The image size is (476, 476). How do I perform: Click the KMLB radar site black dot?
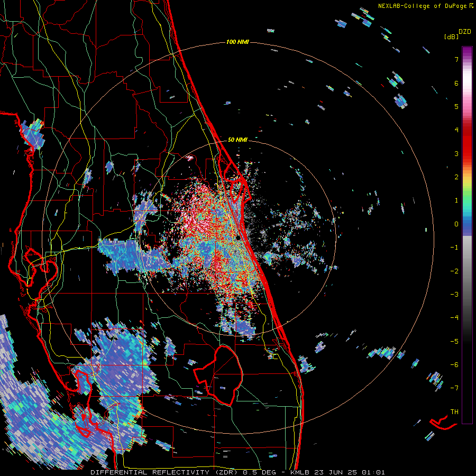pos(239,237)
